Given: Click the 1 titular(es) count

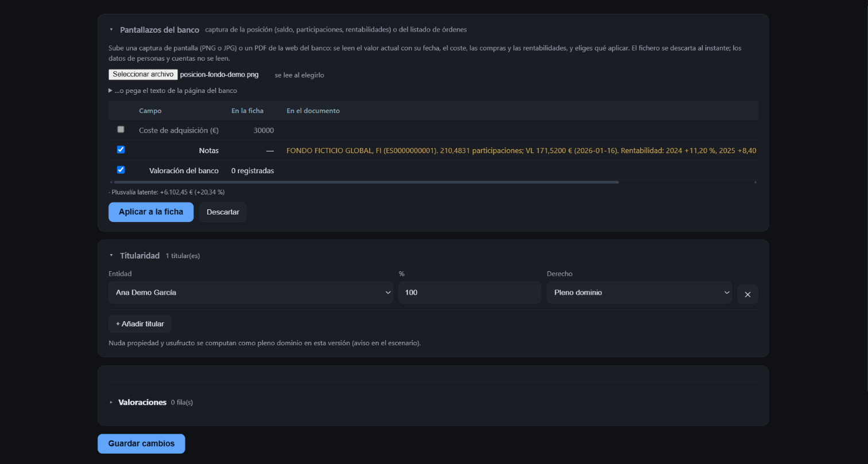Looking at the screenshot, I should click(183, 256).
